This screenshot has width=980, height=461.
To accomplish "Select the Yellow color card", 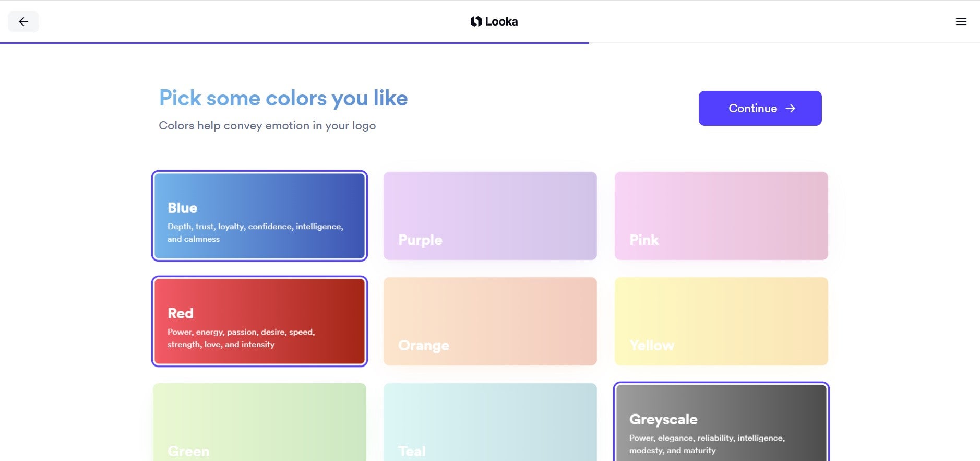I will point(721,321).
